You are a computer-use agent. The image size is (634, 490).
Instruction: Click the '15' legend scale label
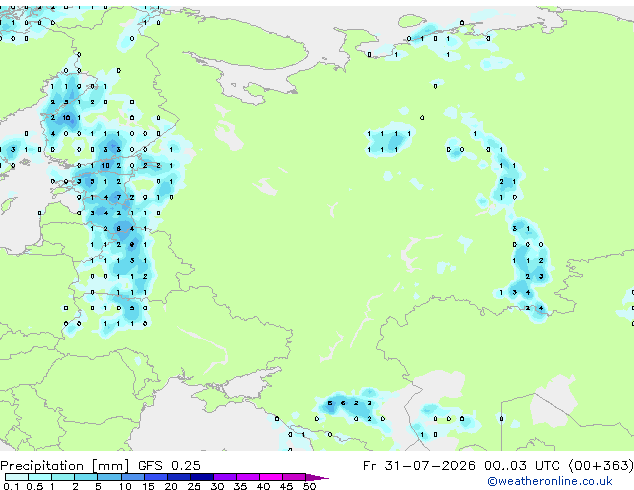coord(148,486)
